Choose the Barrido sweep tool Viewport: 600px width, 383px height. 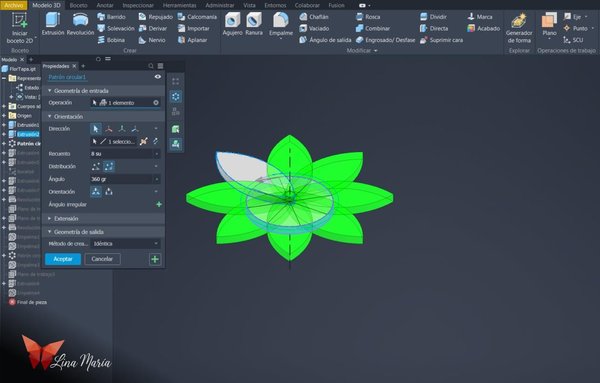pos(111,17)
